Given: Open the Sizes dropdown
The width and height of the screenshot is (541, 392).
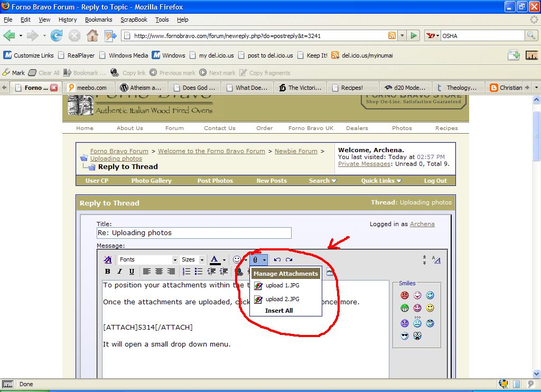Looking at the screenshot, I should 192,259.
